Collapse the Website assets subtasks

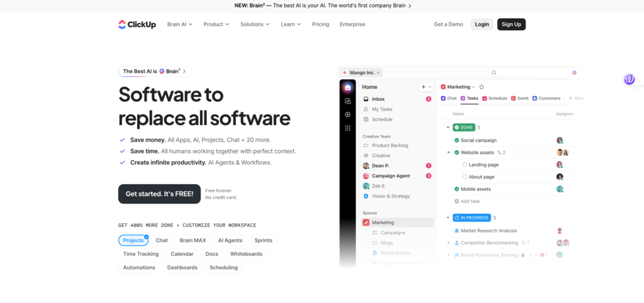coord(448,152)
